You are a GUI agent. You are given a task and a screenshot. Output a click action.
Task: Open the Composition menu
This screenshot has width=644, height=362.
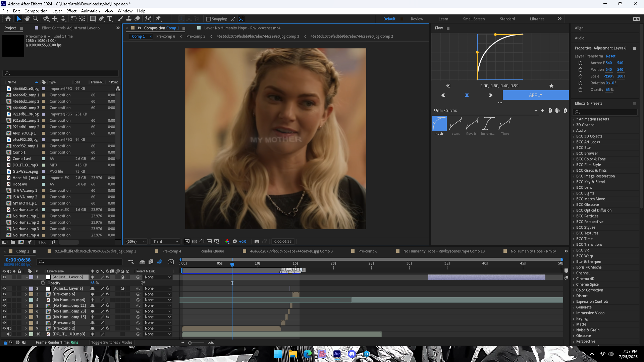tap(36, 11)
